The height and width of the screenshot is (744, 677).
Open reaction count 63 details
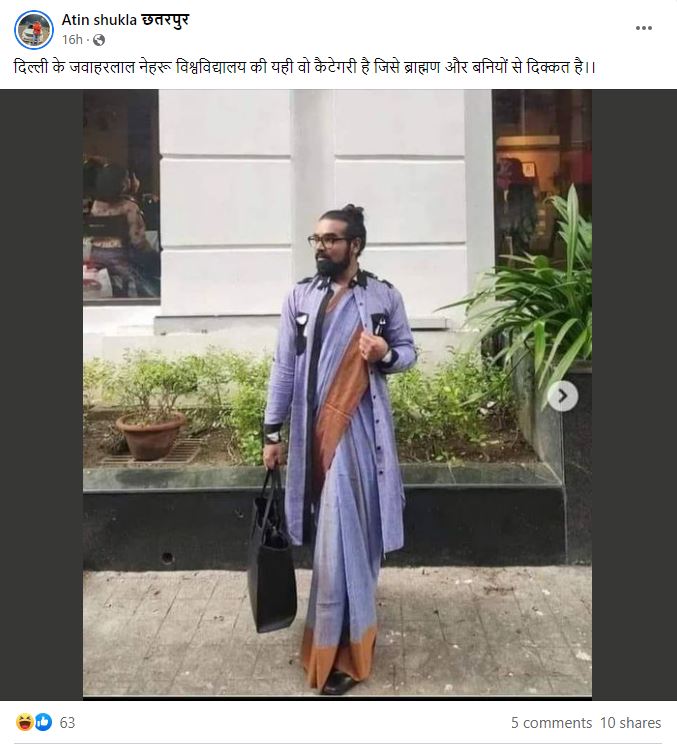click(x=67, y=723)
